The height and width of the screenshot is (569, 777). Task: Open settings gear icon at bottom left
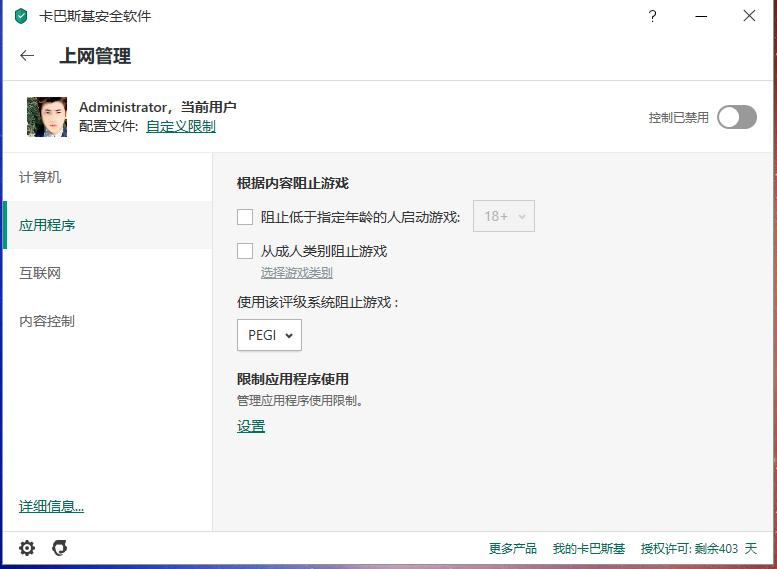pyautogui.click(x=27, y=548)
